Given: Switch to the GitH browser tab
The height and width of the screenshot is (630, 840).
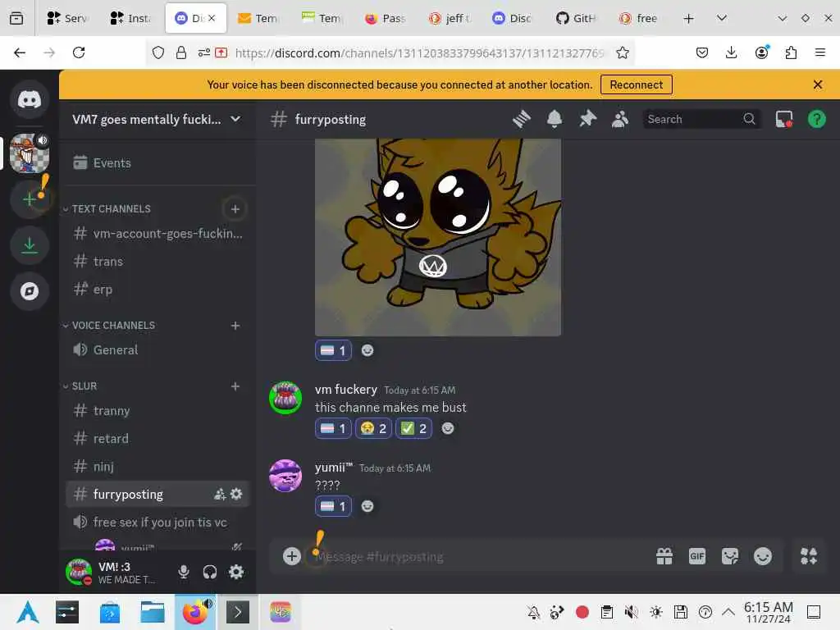Looking at the screenshot, I should coord(577,18).
